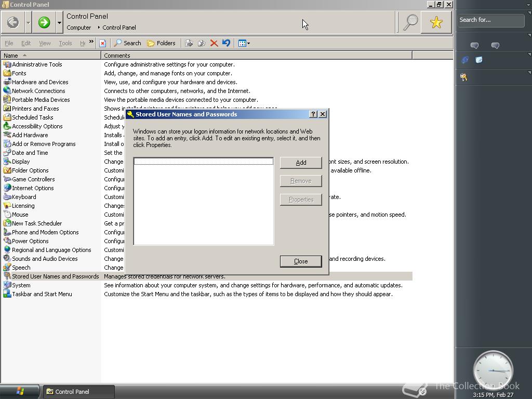Select the Printers and Faxes icon
The width and height of the screenshot is (532, 399).
(7, 108)
